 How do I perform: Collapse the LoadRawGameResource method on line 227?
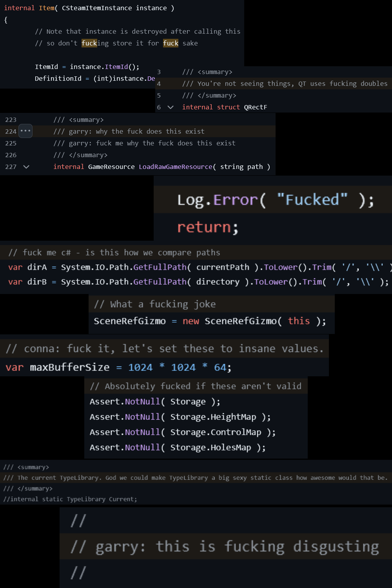pyautogui.click(x=26, y=167)
